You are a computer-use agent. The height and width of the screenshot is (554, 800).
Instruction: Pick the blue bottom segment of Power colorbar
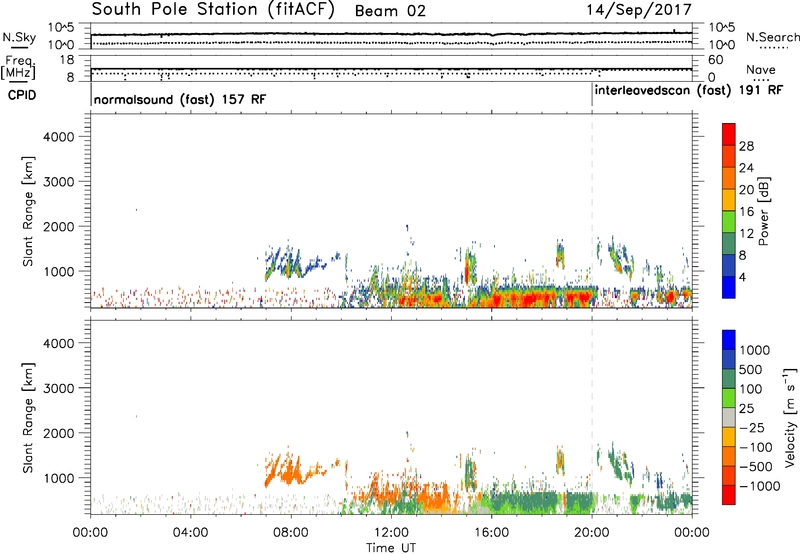click(729, 287)
